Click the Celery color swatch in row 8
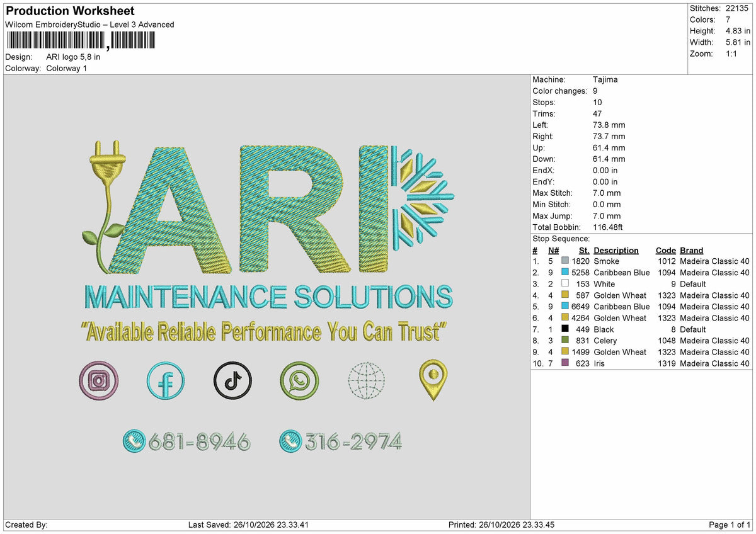 point(565,341)
